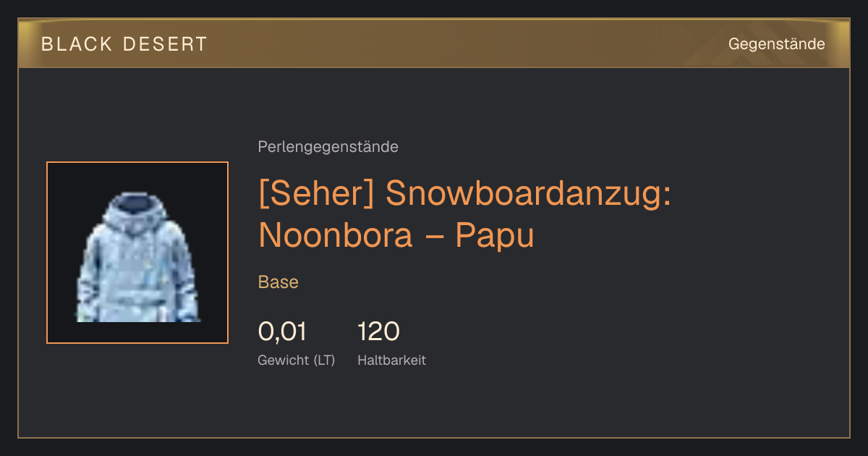
Task: Click the Noonbora – Papu title line
Action: pyautogui.click(x=396, y=235)
